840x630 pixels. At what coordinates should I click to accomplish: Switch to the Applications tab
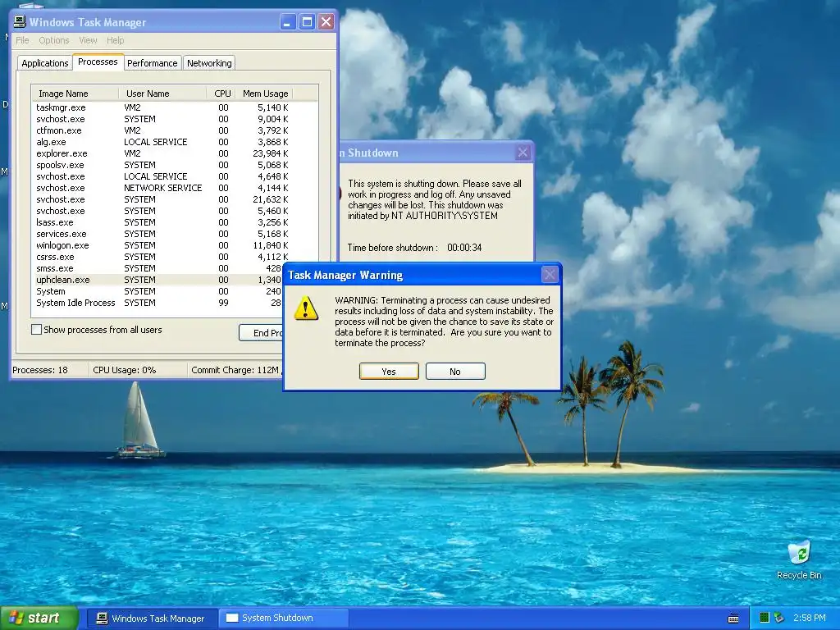45,63
